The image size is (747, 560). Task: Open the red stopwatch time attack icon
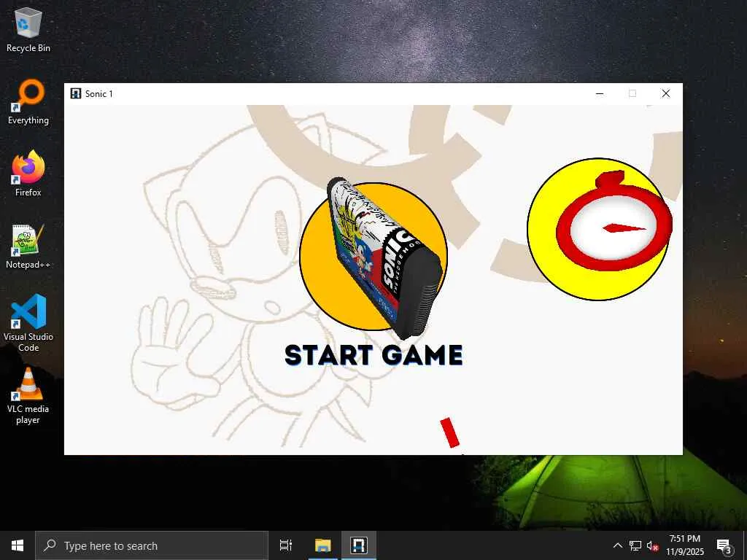tap(600, 229)
